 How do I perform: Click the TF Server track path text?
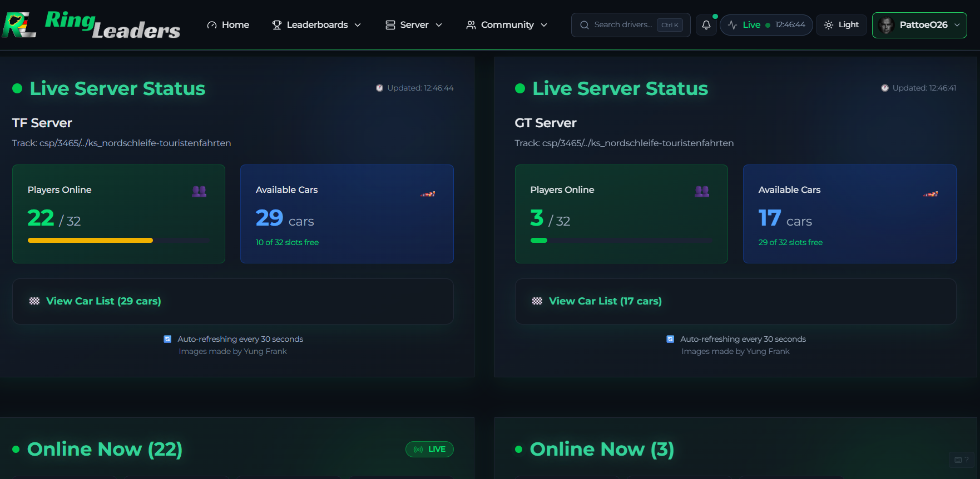tap(122, 143)
